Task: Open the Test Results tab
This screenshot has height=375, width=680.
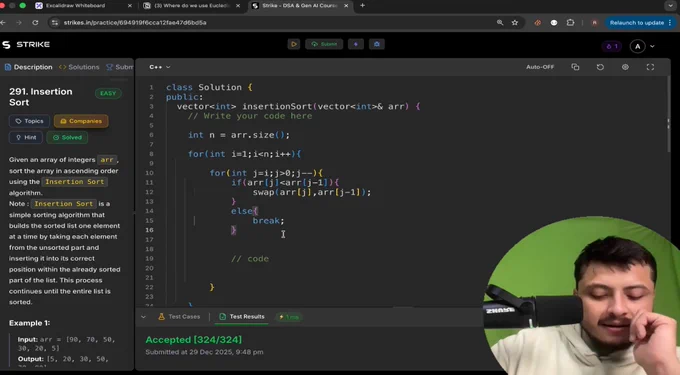Action: click(x=242, y=317)
